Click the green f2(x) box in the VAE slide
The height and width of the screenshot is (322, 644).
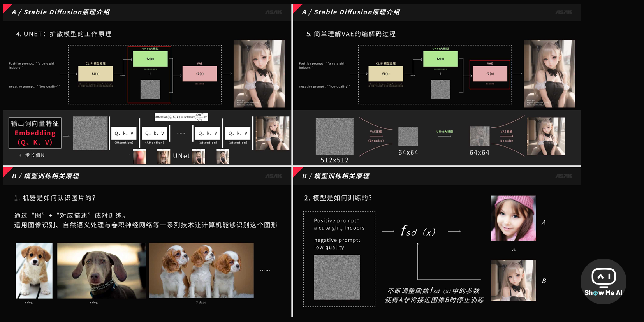tap(440, 59)
